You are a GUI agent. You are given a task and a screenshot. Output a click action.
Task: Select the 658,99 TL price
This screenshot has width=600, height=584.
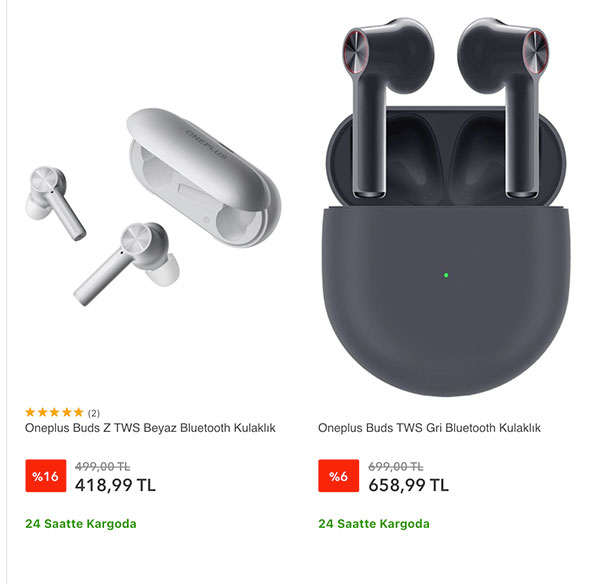pyautogui.click(x=408, y=485)
